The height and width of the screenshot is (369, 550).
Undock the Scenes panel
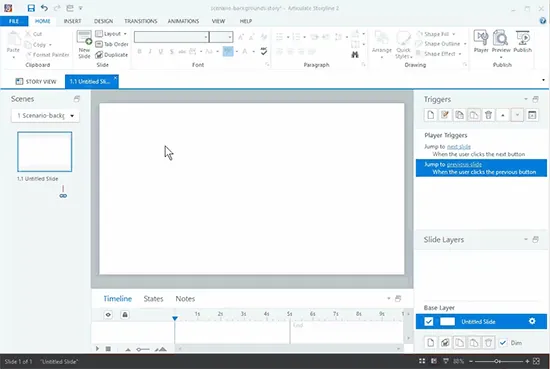77,99
